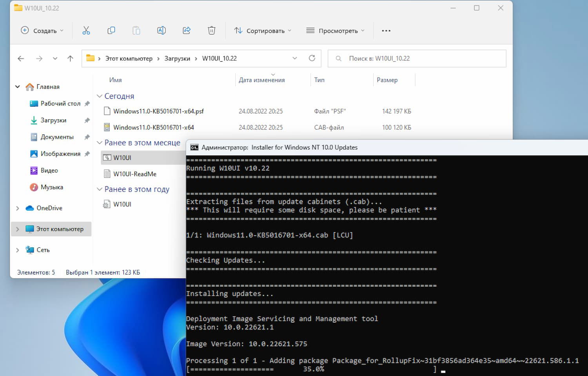
Task: Open the three-dots more options menu
Action: click(x=386, y=31)
